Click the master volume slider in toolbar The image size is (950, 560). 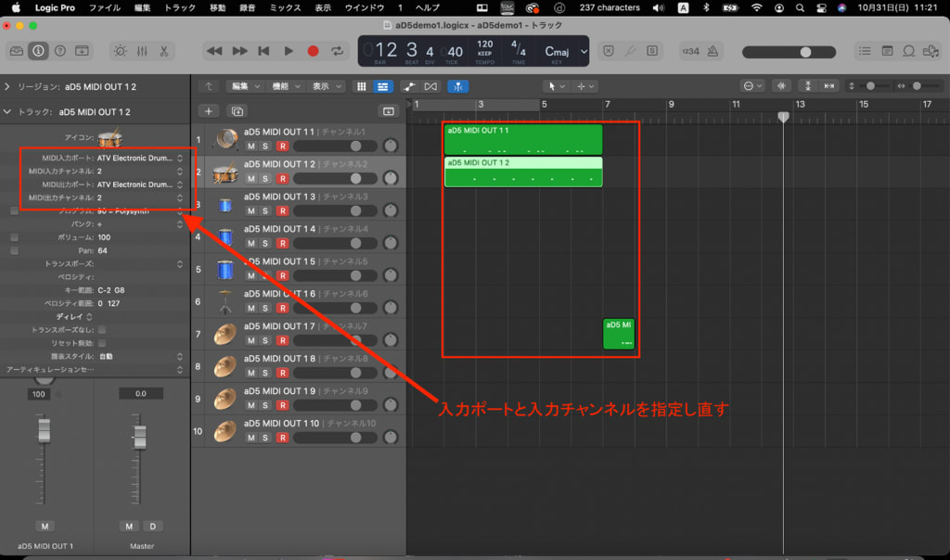coord(804,52)
